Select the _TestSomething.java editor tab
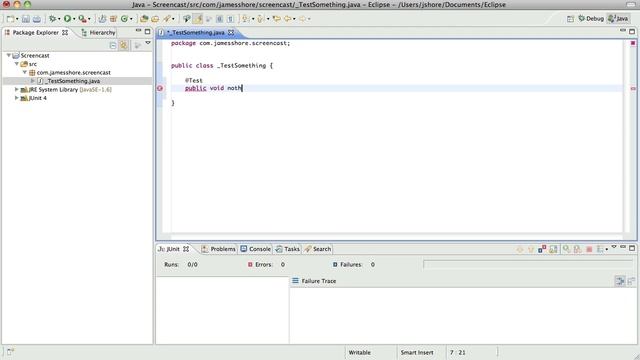The height and width of the screenshot is (360, 640). (196, 32)
